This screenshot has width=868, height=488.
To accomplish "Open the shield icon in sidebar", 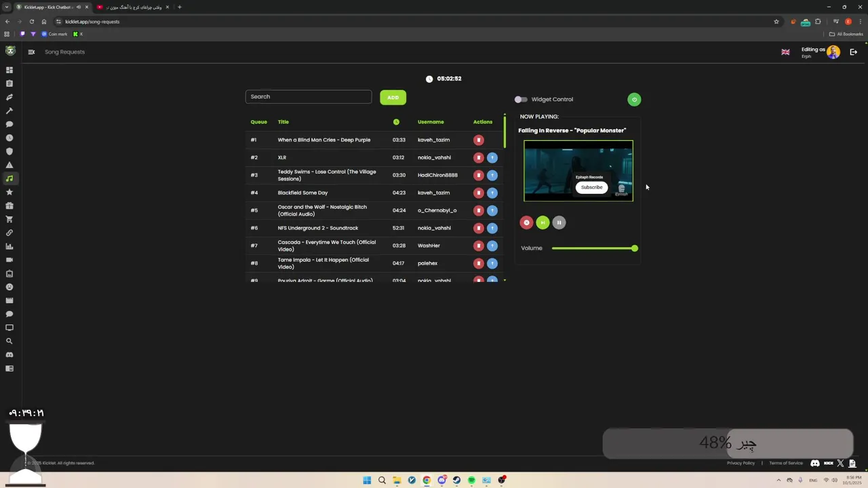I will tap(9, 151).
